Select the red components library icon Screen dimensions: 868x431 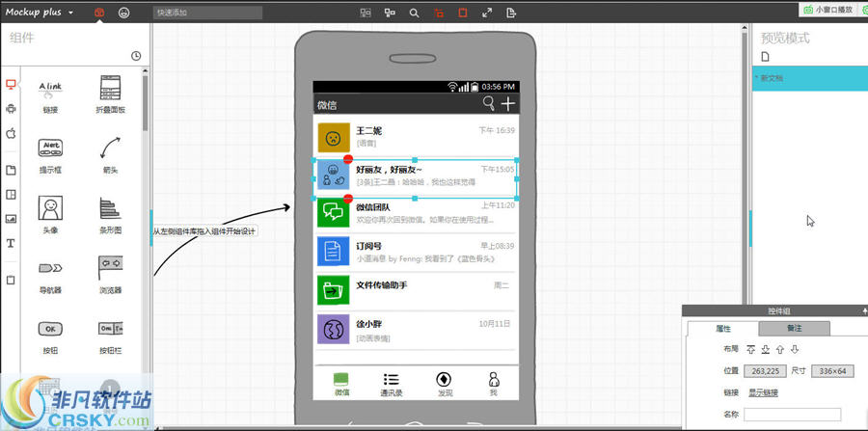99,13
